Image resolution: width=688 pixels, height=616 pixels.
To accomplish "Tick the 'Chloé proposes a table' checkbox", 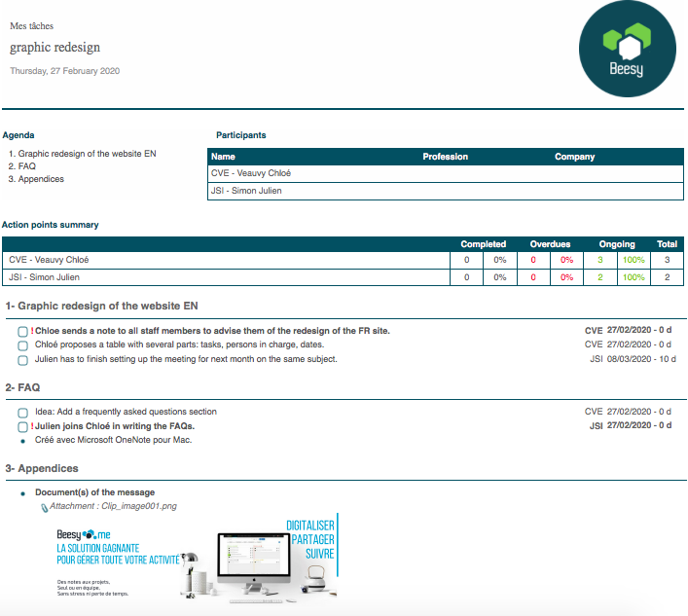I will [x=22, y=345].
